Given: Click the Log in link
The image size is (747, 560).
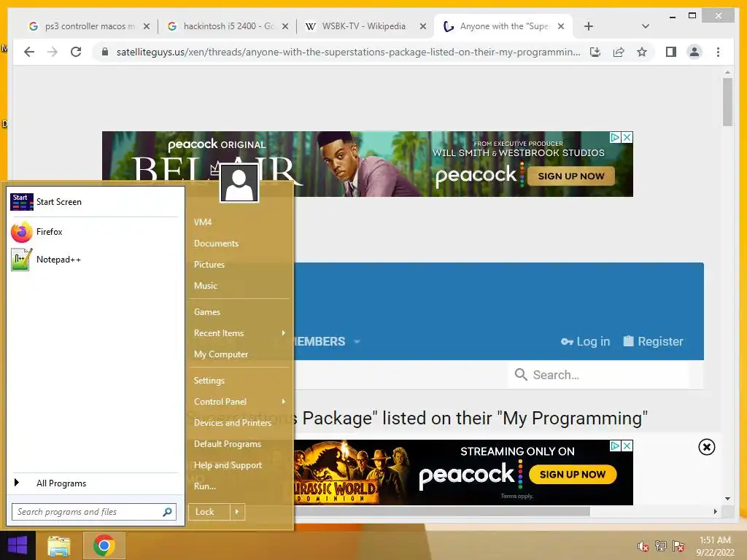Looking at the screenshot, I should point(586,341).
